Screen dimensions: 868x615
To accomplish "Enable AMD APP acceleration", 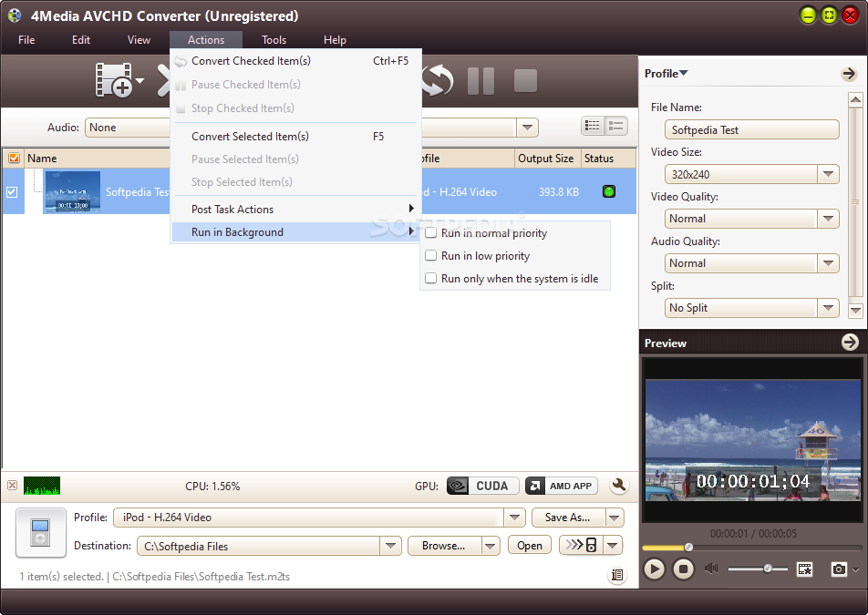I will (x=562, y=486).
